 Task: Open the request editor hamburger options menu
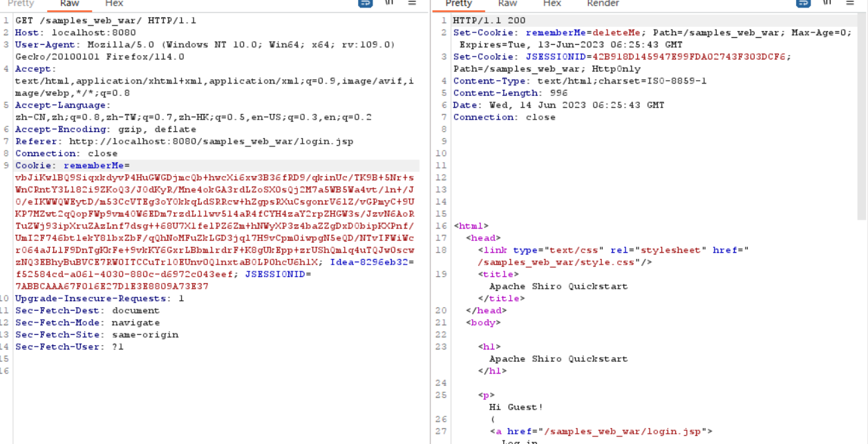point(412,3)
